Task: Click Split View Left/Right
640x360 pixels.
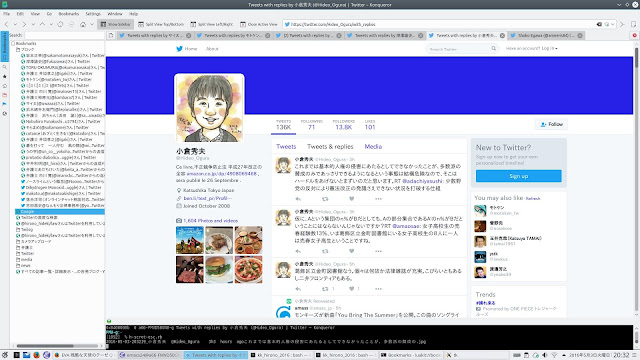Action: (x=212, y=24)
